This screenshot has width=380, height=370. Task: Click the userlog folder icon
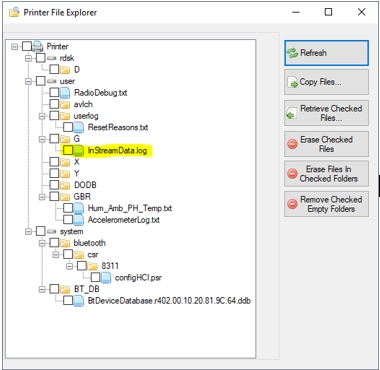click(65, 116)
